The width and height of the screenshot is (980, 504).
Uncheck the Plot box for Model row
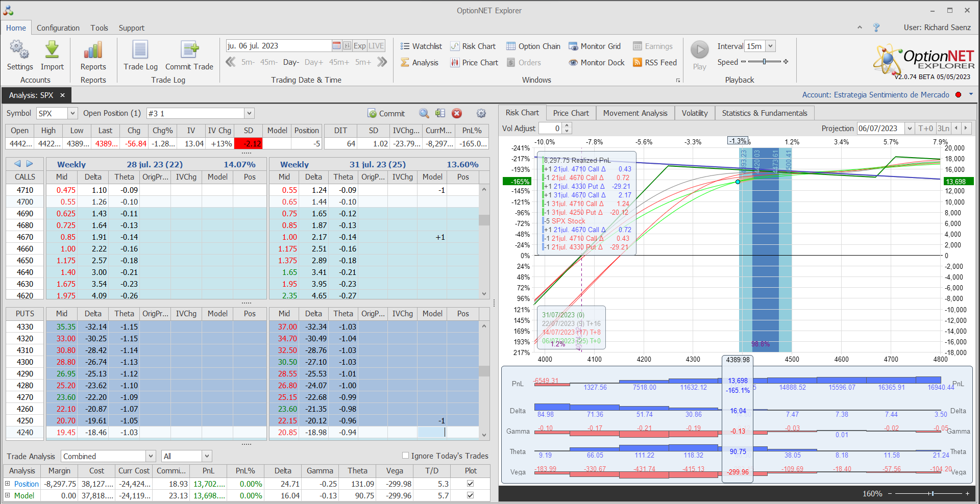tap(470, 495)
